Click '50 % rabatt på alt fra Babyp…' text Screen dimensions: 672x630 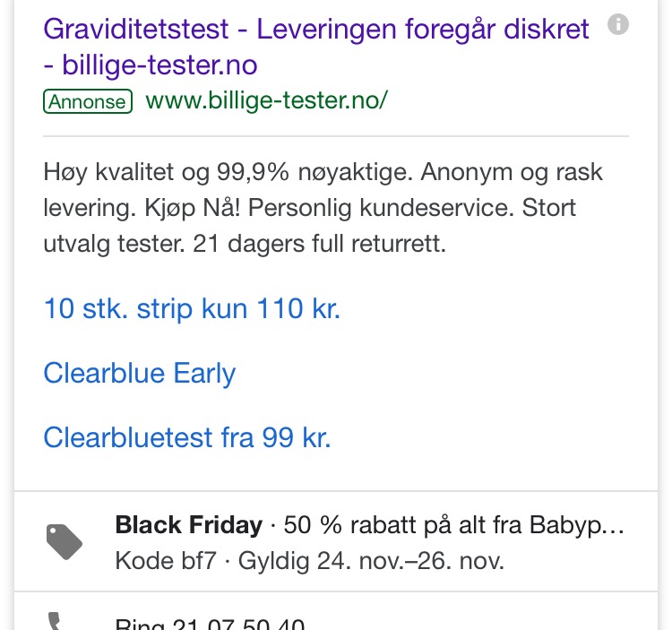pyautogui.click(x=454, y=524)
